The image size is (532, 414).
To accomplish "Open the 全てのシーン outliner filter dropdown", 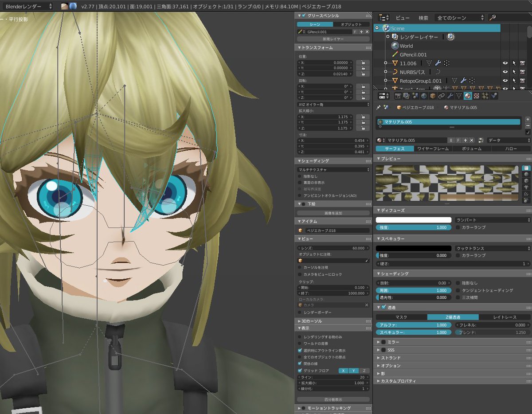I will click(459, 18).
